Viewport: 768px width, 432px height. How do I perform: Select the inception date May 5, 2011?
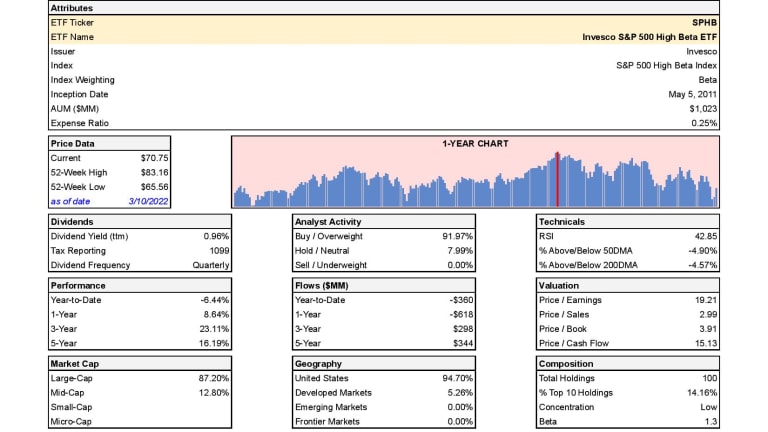692,95
